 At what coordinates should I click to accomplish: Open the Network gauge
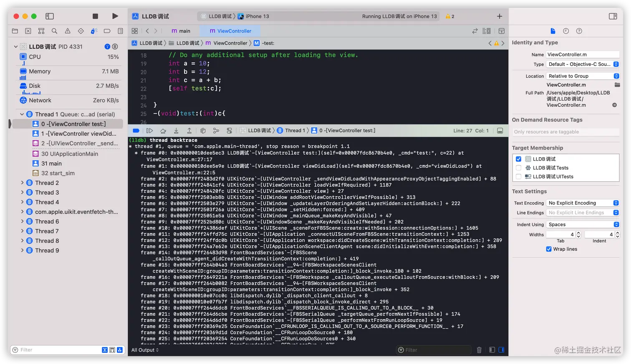[x=69, y=100]
